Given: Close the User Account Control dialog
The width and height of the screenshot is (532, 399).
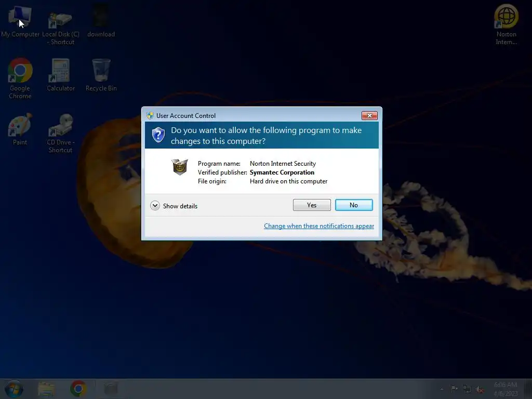Looking at the screenshot, I should tap(369, 116).
